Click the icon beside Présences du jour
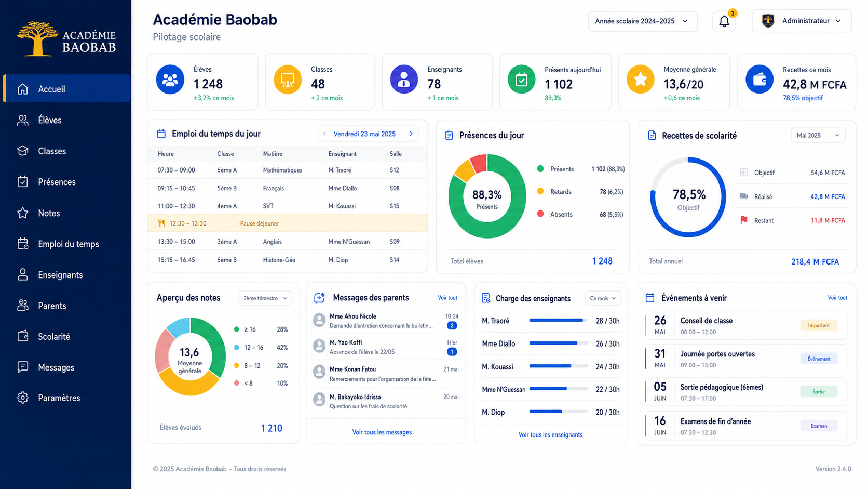 [x=449, y=136]
